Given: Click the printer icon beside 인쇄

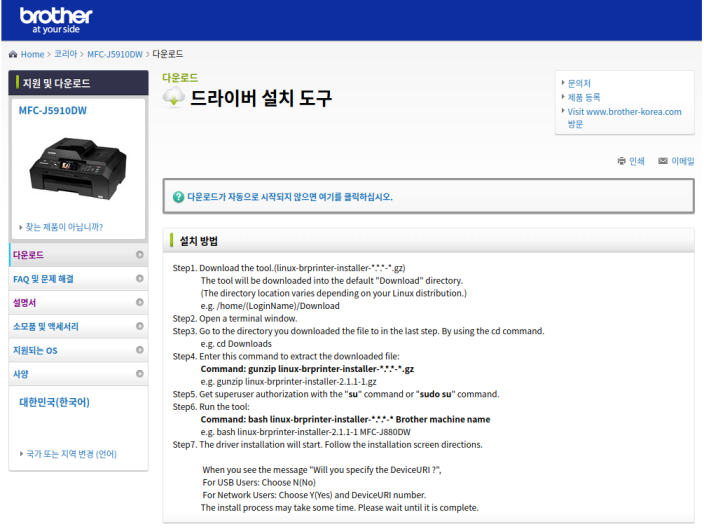Looking at the screenshot, I should (x=621, y=161).
